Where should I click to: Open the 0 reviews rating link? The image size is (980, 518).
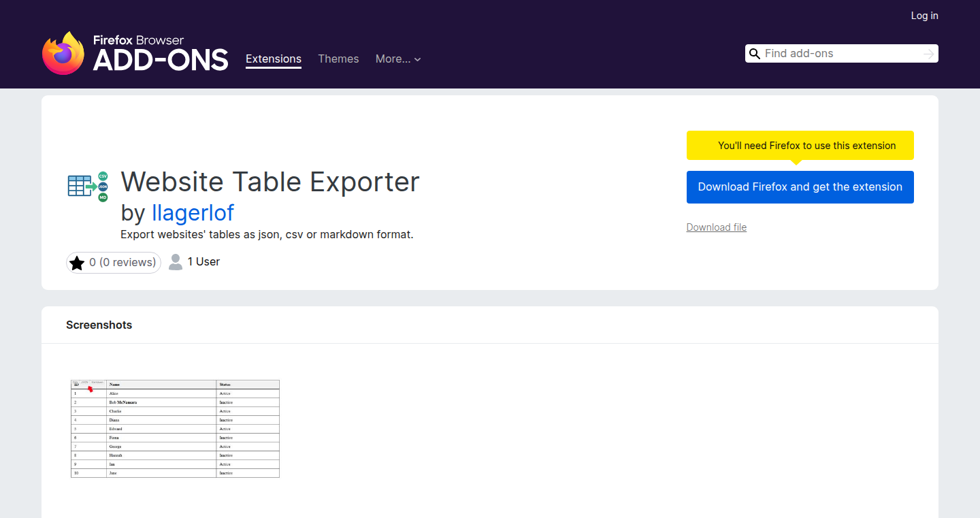[114, 263]
